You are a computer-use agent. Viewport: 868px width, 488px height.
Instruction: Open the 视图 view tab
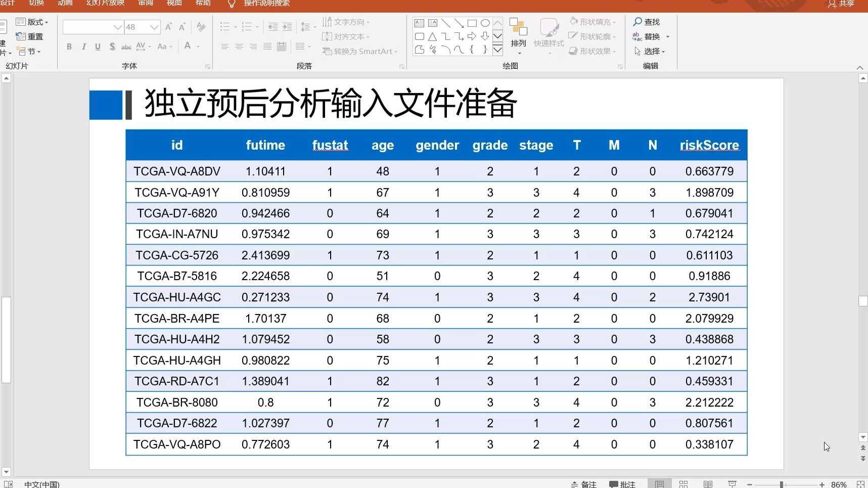pyautogui.click(x=174, y=3)
